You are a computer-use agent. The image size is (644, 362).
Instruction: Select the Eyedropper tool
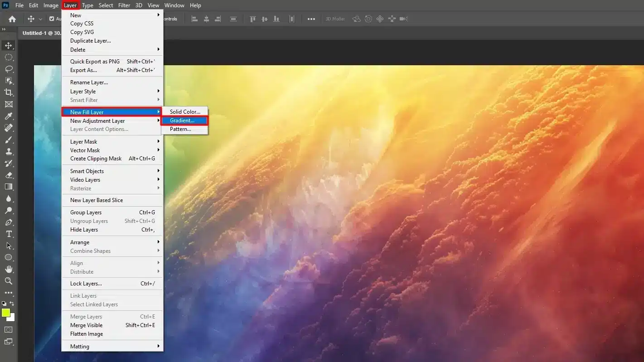click(x=9, y=116)
